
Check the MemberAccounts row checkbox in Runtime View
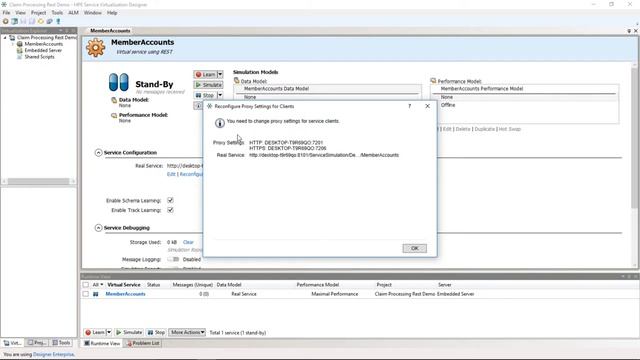tap(86, 294)
